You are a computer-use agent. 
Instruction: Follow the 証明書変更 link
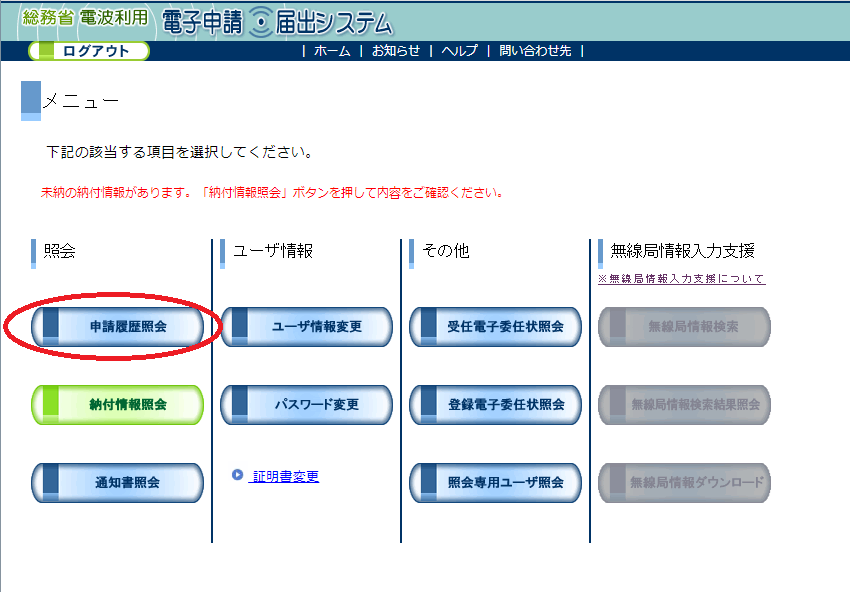click(x=284, y=476)
